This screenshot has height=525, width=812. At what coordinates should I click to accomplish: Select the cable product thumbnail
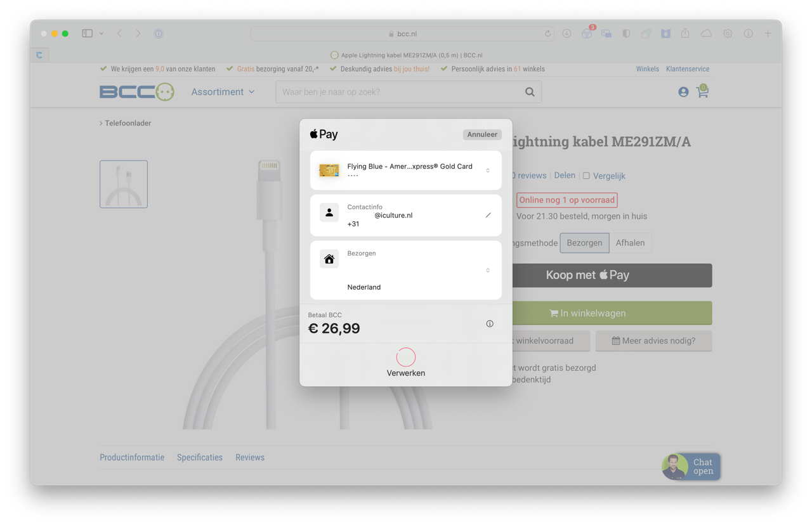(124, 184)
